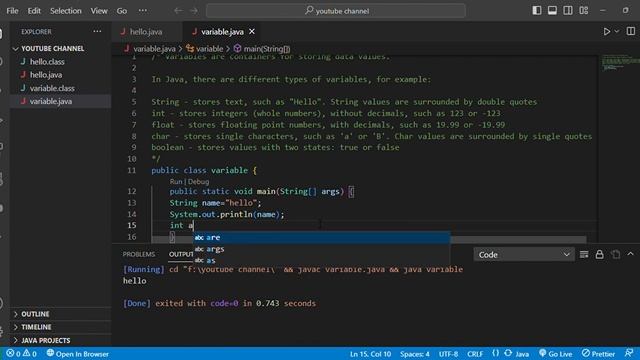The height and width of the screenshot is (360, 640).
Task: Run the Java file with play icon
Action: click(607, 31)
